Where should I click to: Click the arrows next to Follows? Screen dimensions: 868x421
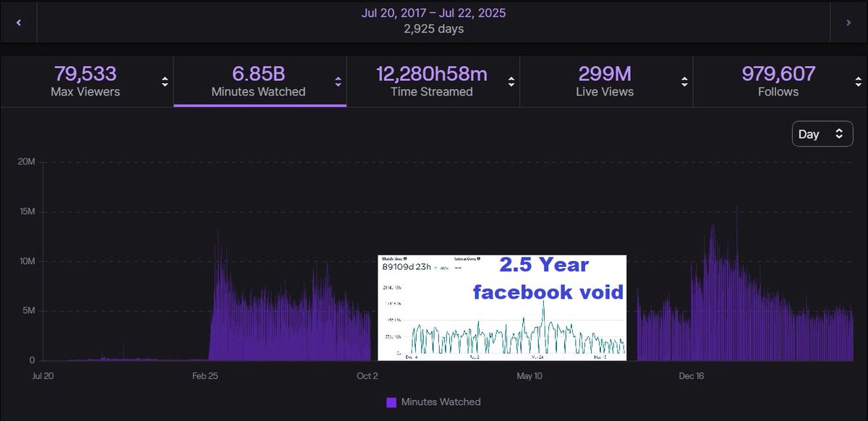pyautogui.click(x=857, y=81)
